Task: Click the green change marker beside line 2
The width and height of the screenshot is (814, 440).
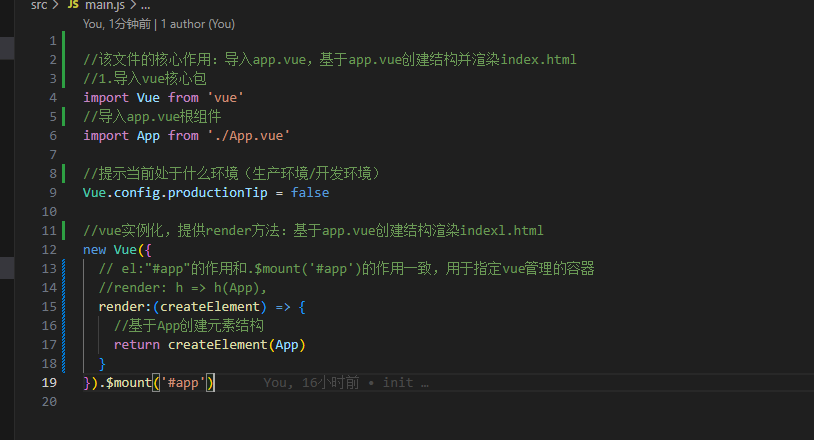Action: pos(63,60)
